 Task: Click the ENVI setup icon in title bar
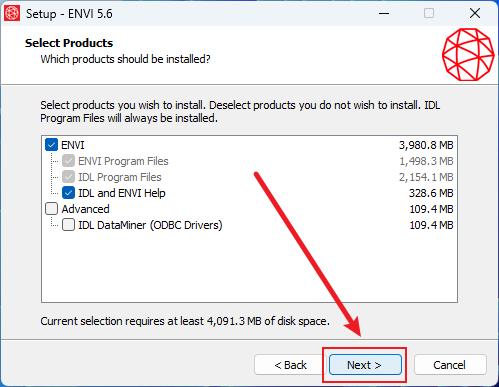(x=12, y=13)
